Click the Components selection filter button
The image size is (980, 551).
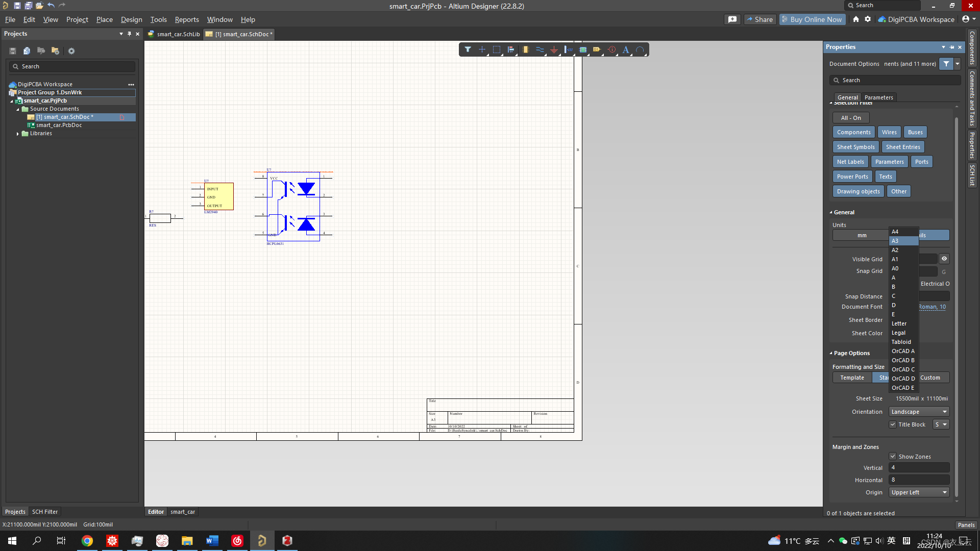pos(853,132)
